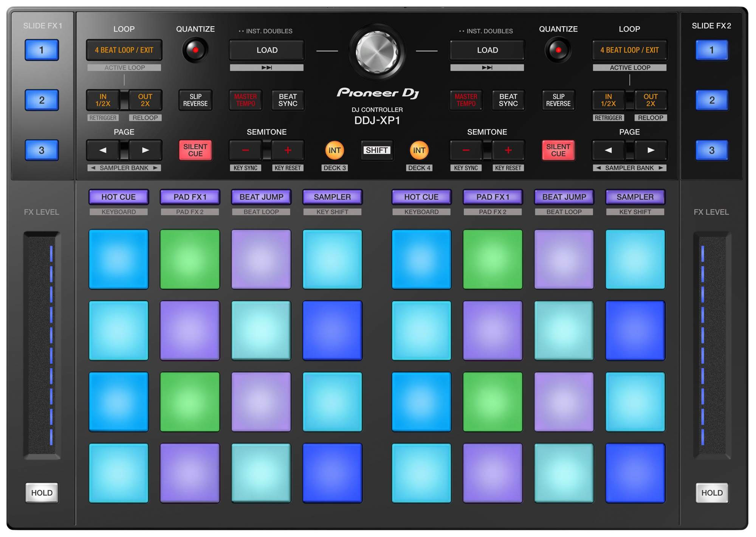Tap left deck third-row green pad
The width and height of the screenshot is (756, 537).
pyautogui.click(x=190, y=402)
